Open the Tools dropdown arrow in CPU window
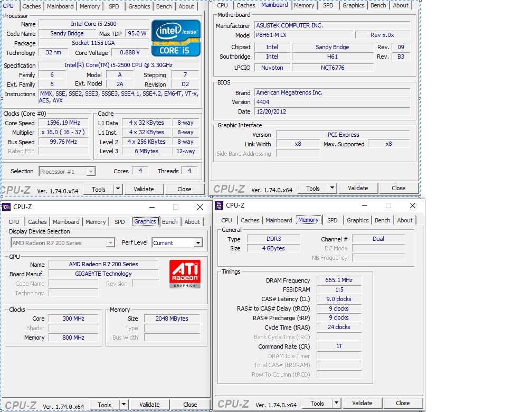The width and height of the screenshot is (532, 412). click(118, 189)
